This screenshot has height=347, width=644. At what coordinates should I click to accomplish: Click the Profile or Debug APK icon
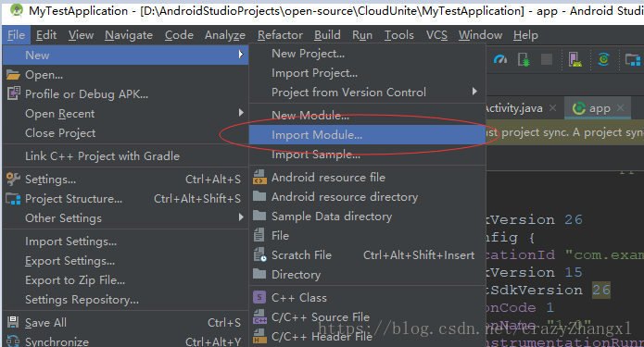(x=13, y=93)
